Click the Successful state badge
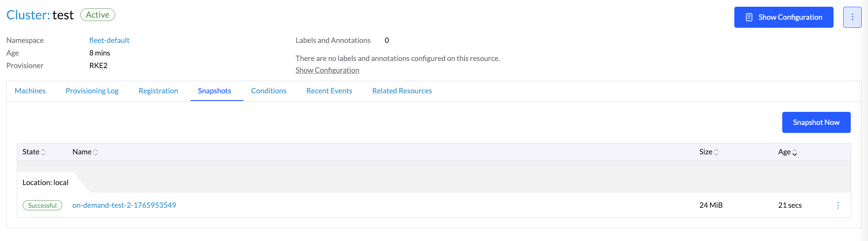Screen dimensions: 868x241 point(42,205)
